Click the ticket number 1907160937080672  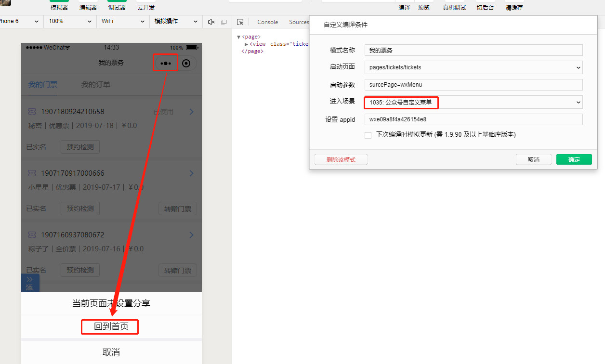point(73,235)
